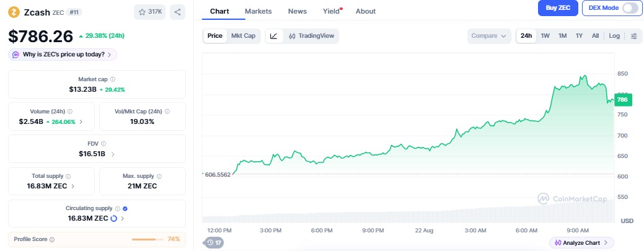Click the $13.23B market cap value
The height and width of the screenshot is (251, 644).
82,89
